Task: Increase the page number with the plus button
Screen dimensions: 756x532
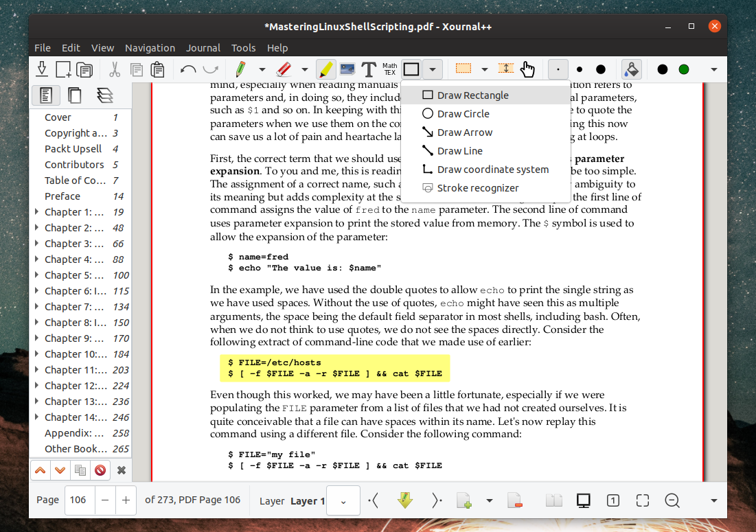Action: (126, 500)
